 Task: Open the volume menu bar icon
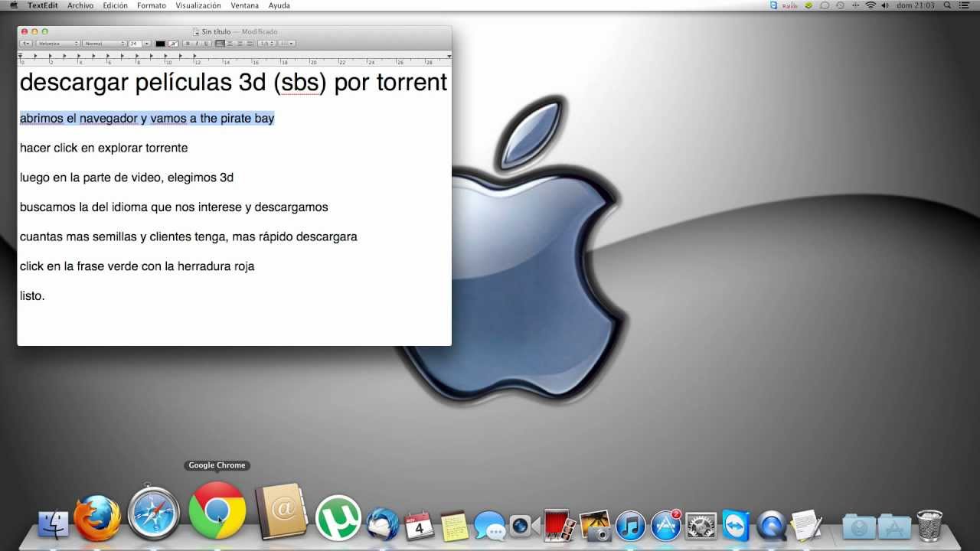885,5
